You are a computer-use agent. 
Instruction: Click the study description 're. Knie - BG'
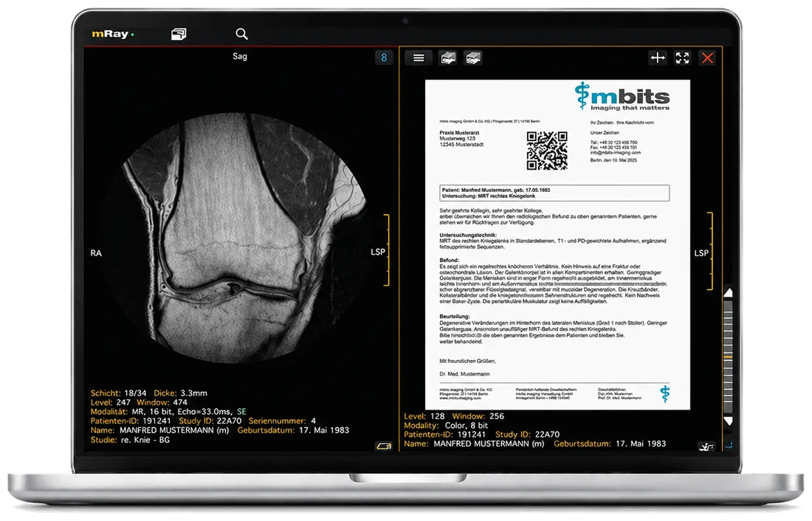pyautogui.click(x=145, y=440)
